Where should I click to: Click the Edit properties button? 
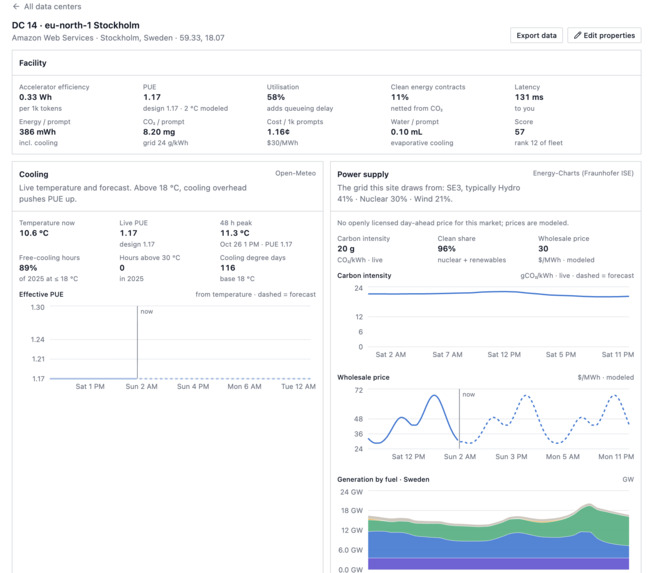(604, 36)
